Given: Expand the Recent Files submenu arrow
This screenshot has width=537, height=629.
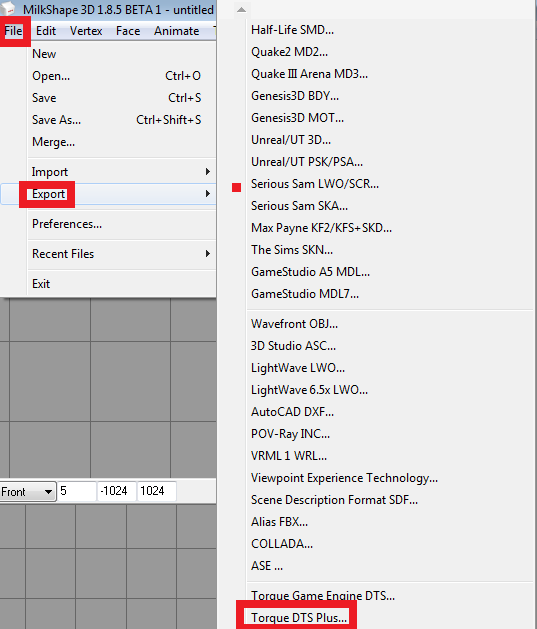Looking at the screenshot, I should click(207, 254).
